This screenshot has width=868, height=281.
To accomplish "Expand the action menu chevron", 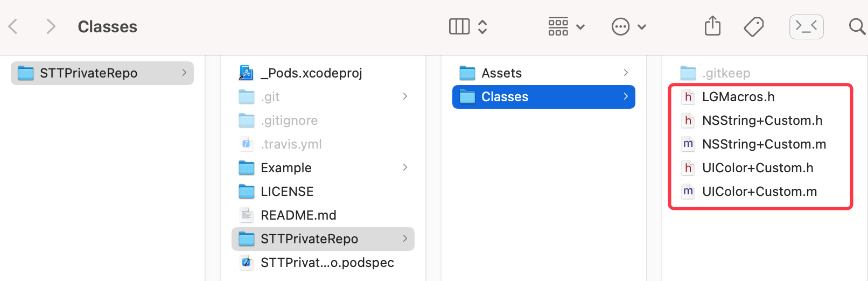I will pyautogui.click(x=642, y=27).
